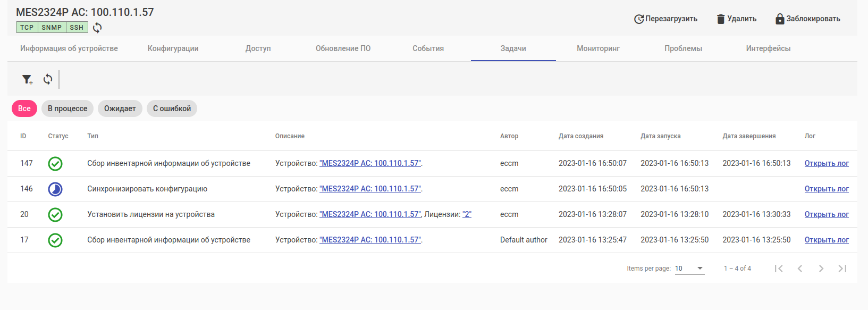This screenshot has height=310, width=868.
Task: Click the success status icon of task 147
Action: pos(55,163)
